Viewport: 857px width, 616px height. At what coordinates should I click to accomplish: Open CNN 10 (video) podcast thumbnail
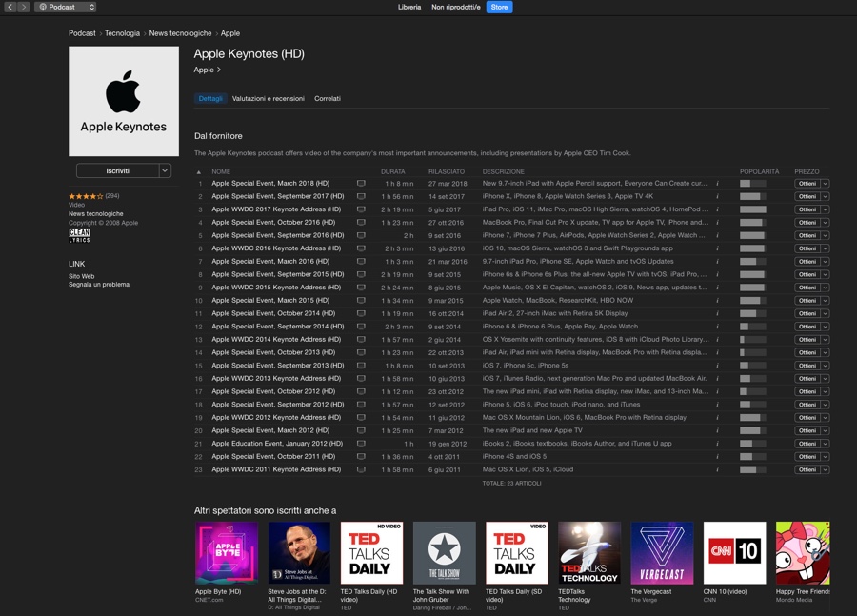pyautogui.click(x=734, y=552)
